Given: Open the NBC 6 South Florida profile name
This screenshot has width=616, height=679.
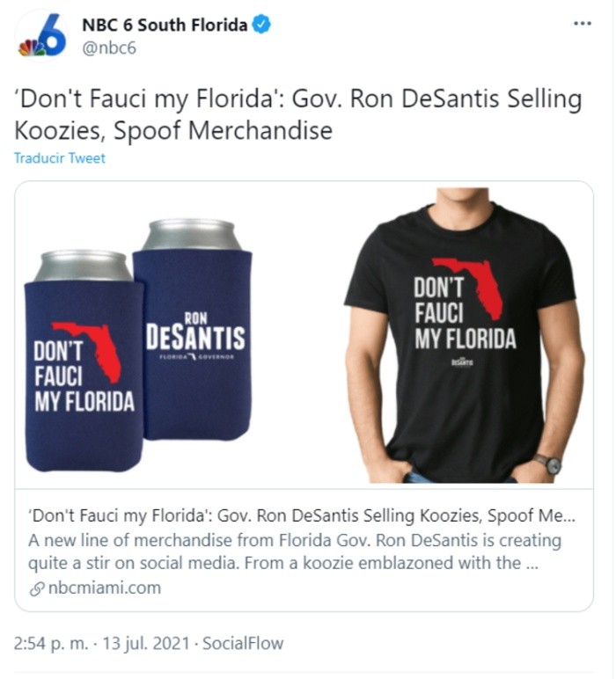Looking at the screenshot, I should tap(165, 26).
